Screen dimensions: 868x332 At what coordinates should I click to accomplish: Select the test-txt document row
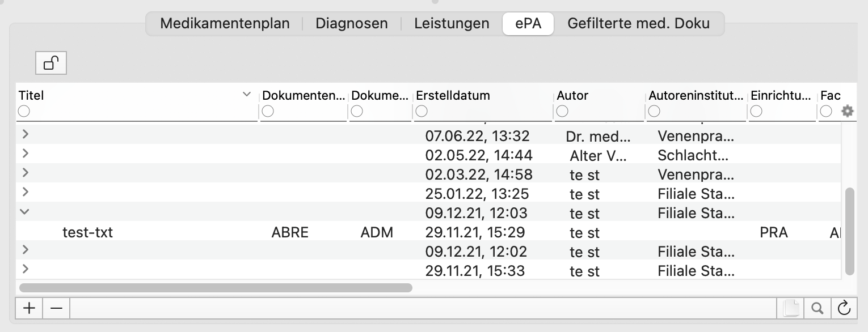point(428,232)
